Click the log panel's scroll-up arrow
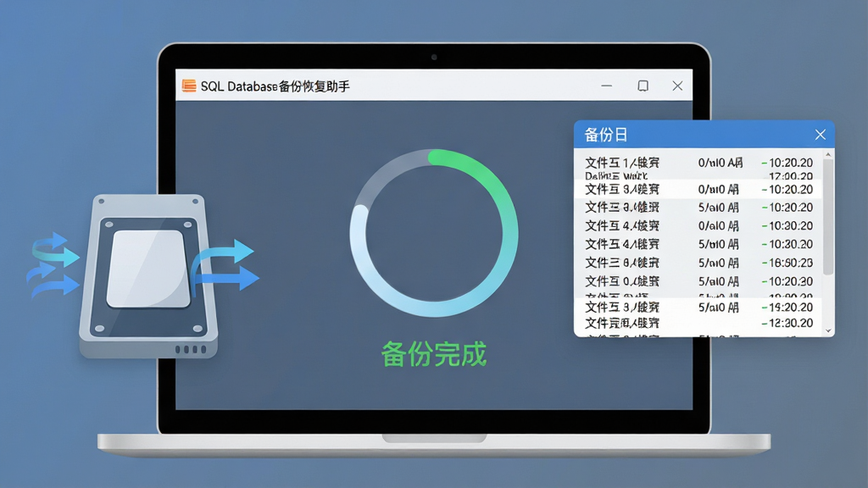 coord(828,154)
